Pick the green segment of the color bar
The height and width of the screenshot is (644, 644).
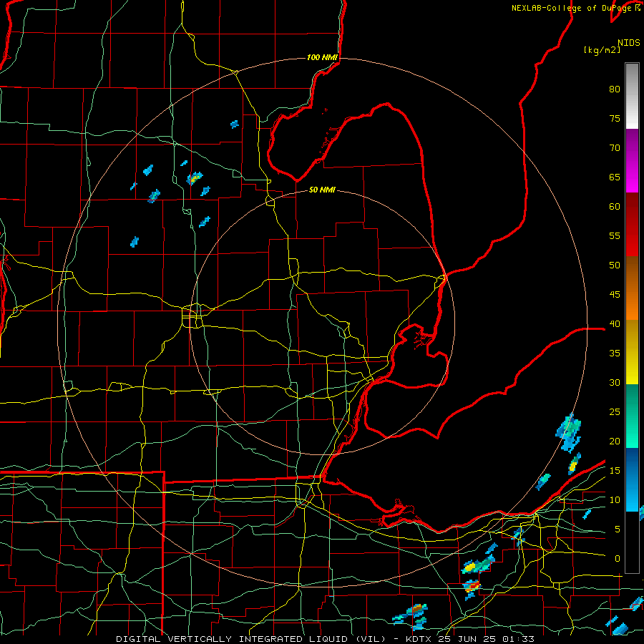[x=632, y=416]
